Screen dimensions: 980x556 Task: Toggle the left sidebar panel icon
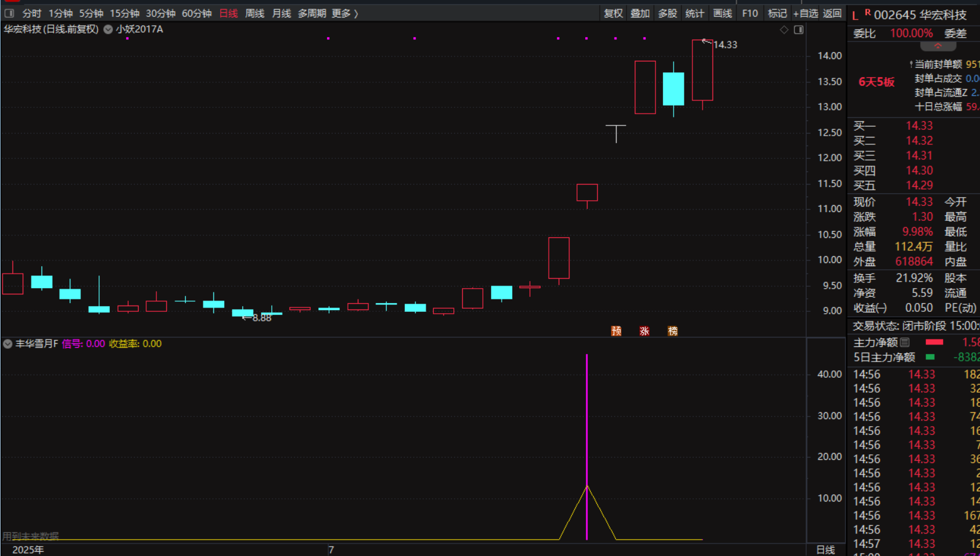click(9, 13)
